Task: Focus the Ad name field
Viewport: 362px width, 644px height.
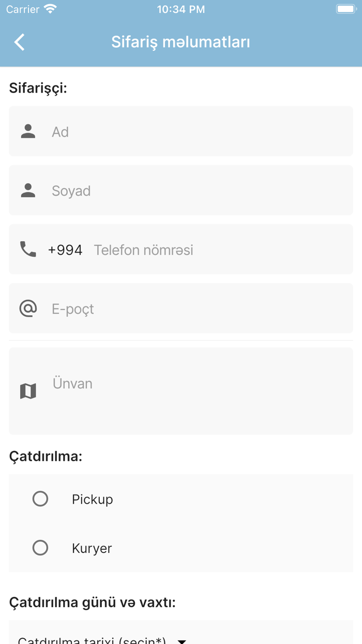Action: click(x=197, y=131)
